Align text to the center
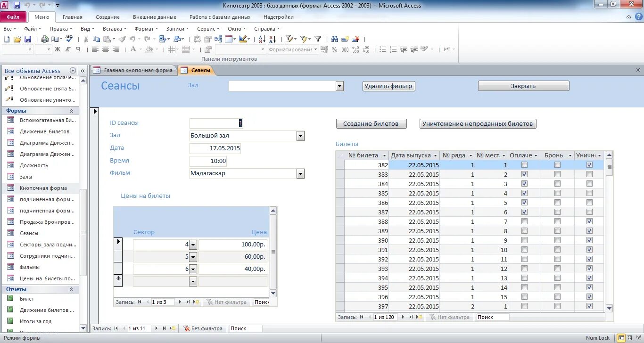The width and height of the screenshot is (644, 343). point(105,49)
